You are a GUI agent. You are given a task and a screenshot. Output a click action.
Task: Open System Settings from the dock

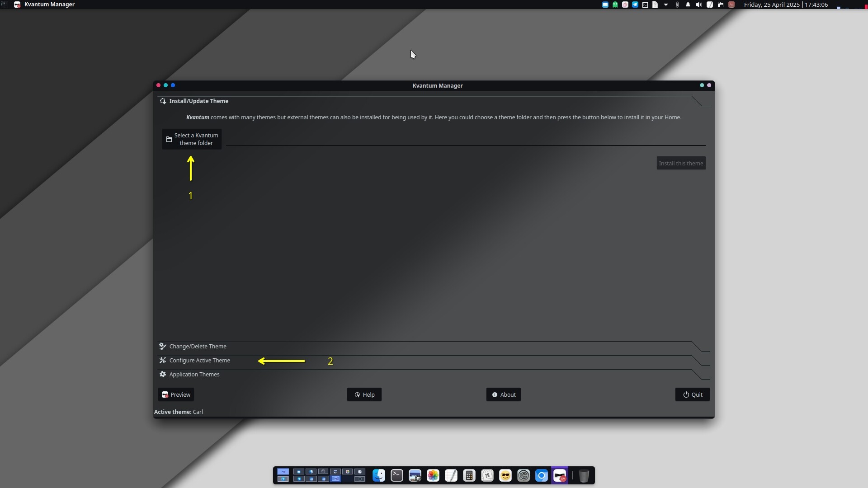(524, 475)
